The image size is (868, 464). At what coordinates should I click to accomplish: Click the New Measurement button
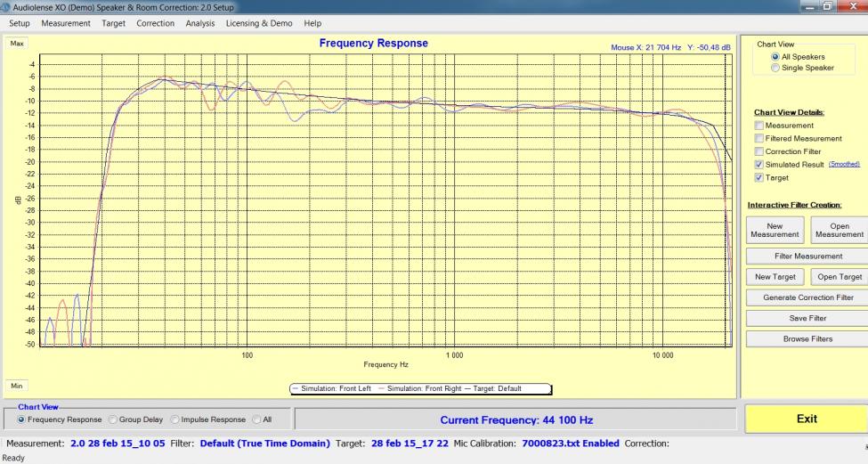pyautogui.click(x=775, y=230)
